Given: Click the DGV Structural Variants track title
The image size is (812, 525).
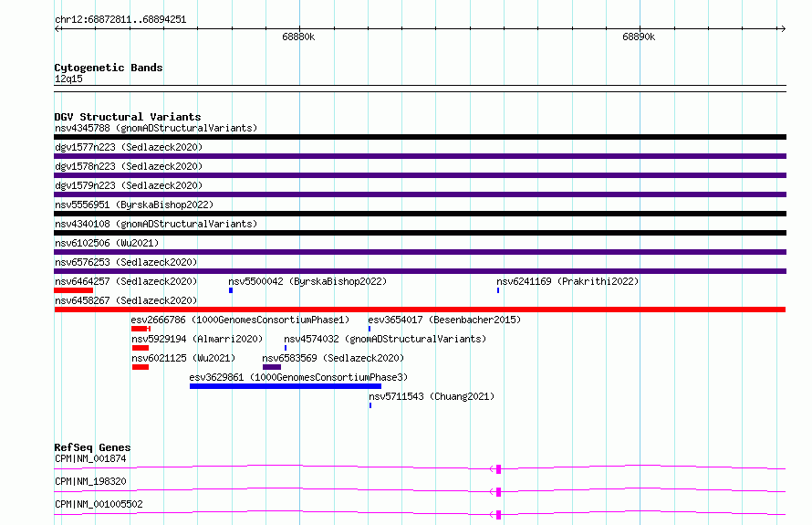Looking at the screenshot, I should [x=128, y=117].
